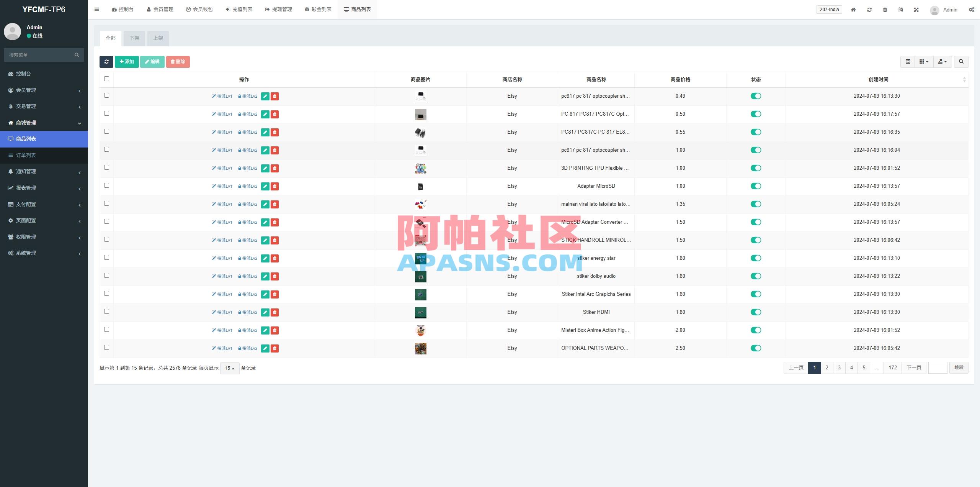This screenshot has height=487, width=980.
Task: Click the home icon in top bar
Action: pyautogui.click(x=853, y=10)
